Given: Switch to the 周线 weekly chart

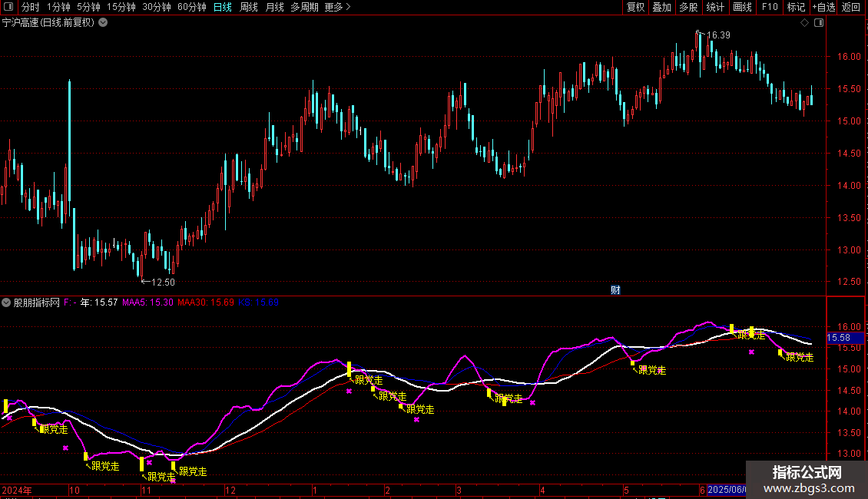Looking at the screenshot, I should 249,7.
